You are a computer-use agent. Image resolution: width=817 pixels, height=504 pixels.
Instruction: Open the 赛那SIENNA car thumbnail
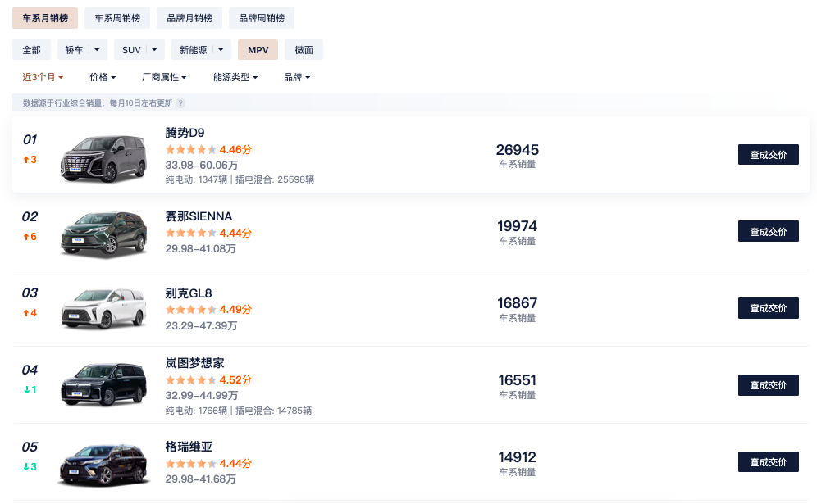tap(103, 234)
